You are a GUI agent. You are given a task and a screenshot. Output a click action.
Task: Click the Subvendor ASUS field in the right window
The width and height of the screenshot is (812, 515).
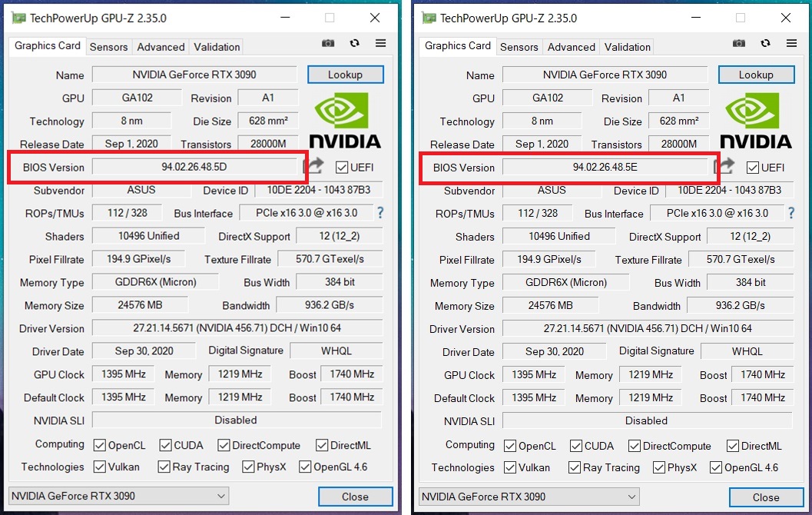552,190
